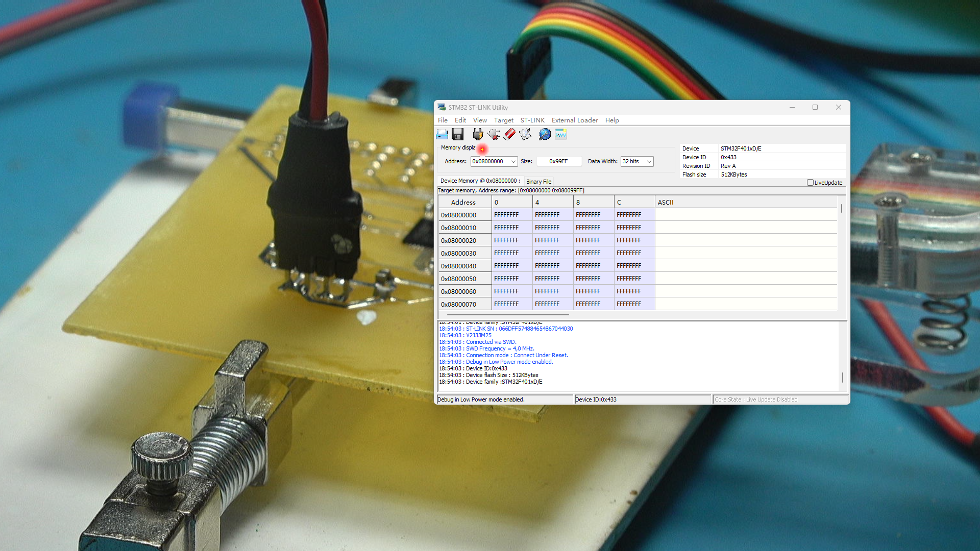Click the Save file floppy icon
980x551 pixels.
[458, 134]
